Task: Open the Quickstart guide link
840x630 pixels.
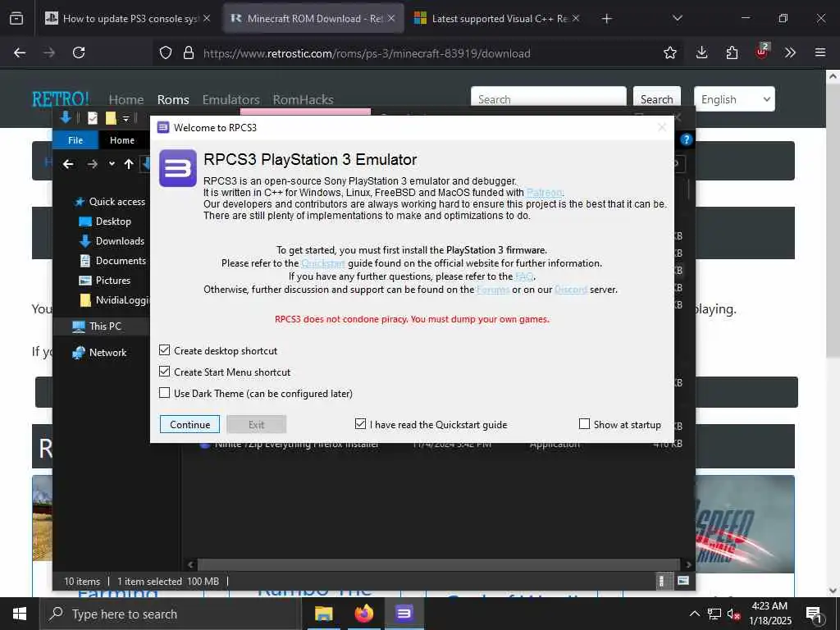Action: pyautogui.click(x=323, y=263)
